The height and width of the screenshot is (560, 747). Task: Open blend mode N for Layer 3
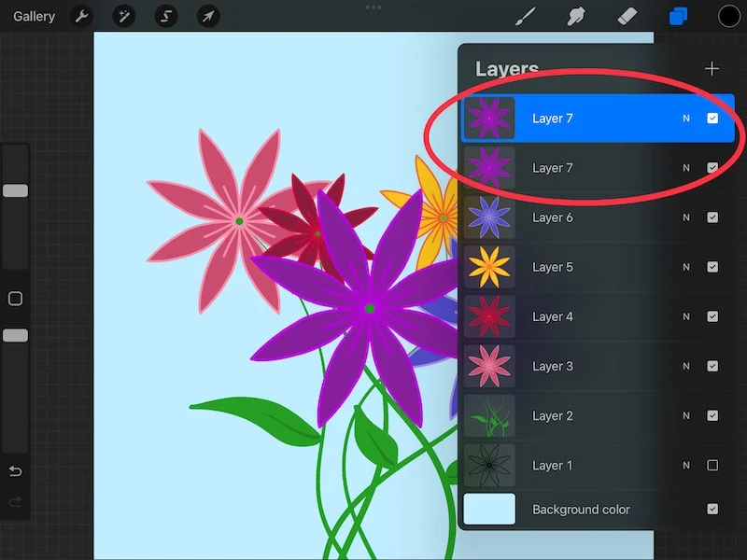686,366
